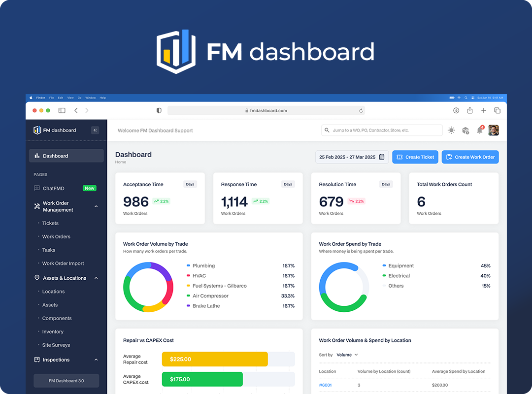532x394 pixels.
Task: Navigate to Locations in the sidebar
Action: pos(53,292)
